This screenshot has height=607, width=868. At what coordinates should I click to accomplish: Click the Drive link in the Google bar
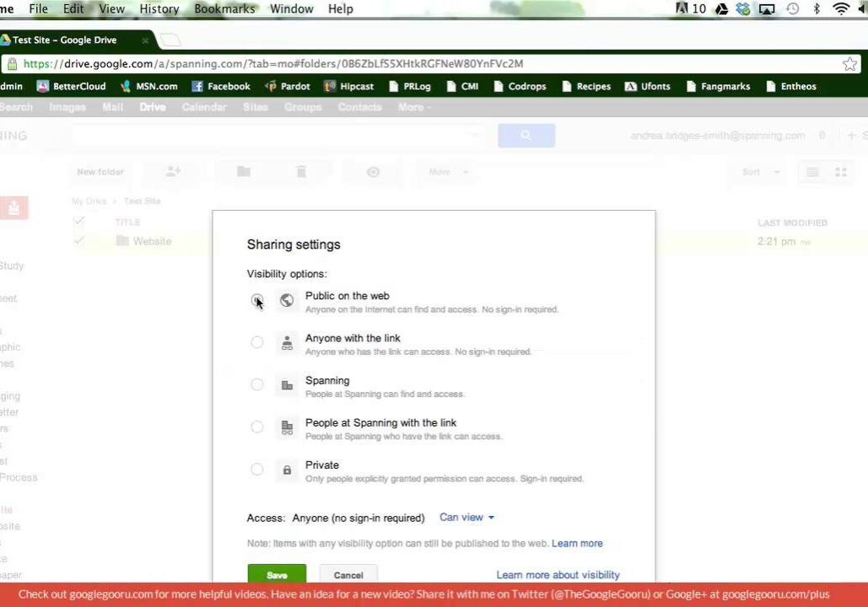click(x=152, y=107)
